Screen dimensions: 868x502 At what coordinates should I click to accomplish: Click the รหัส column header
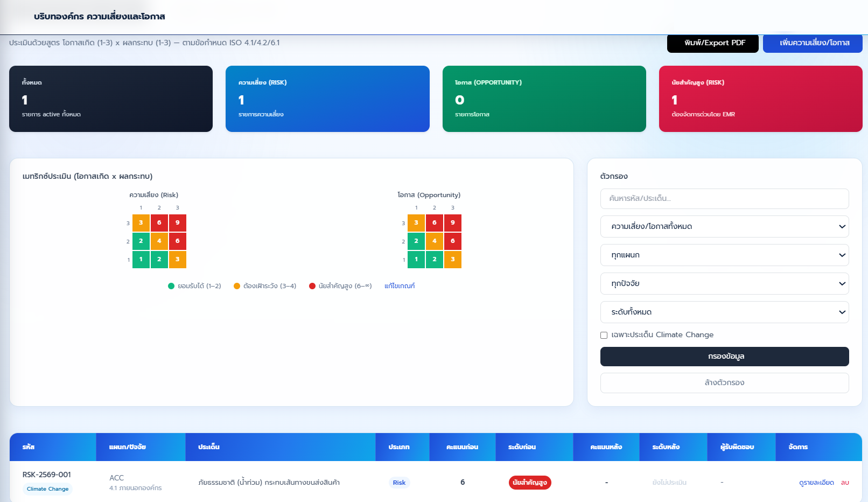53,447
